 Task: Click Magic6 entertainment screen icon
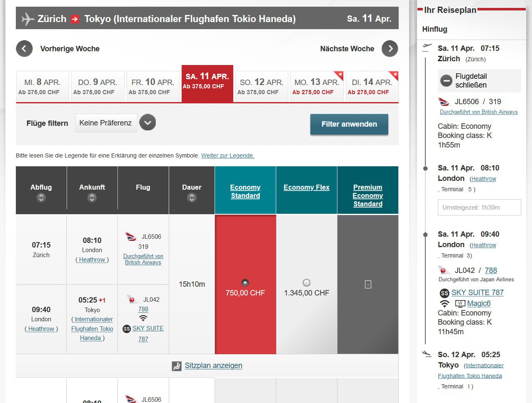coord(460,303)
